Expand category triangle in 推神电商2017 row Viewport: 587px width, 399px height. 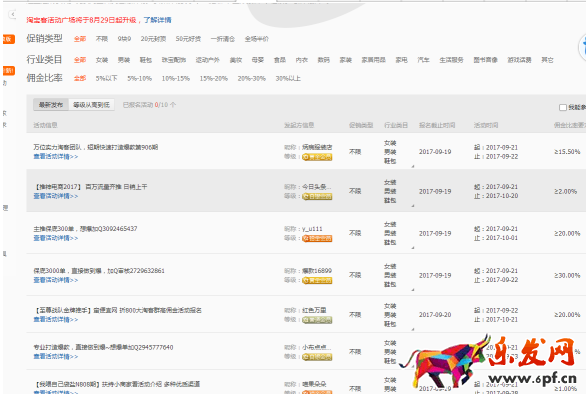[413, 205]
